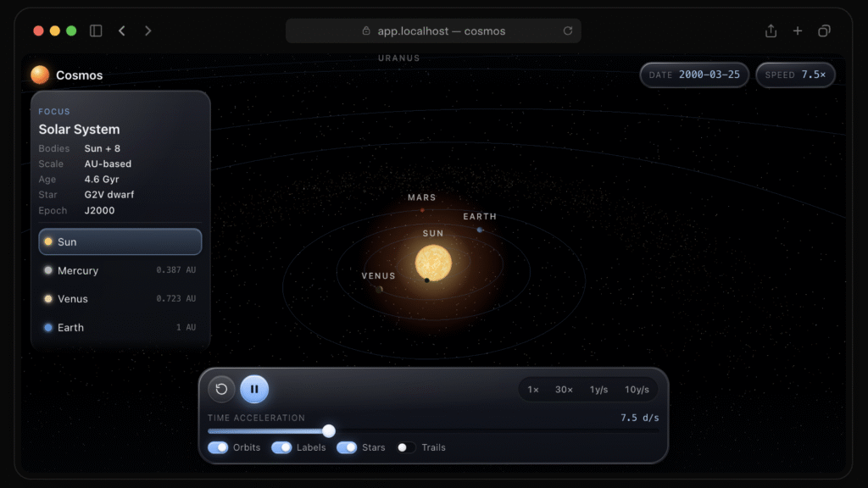Click the DATE 2000-03-25 pill
The height and width of the screenshot is (488, 868).
(x=694, y=75)
